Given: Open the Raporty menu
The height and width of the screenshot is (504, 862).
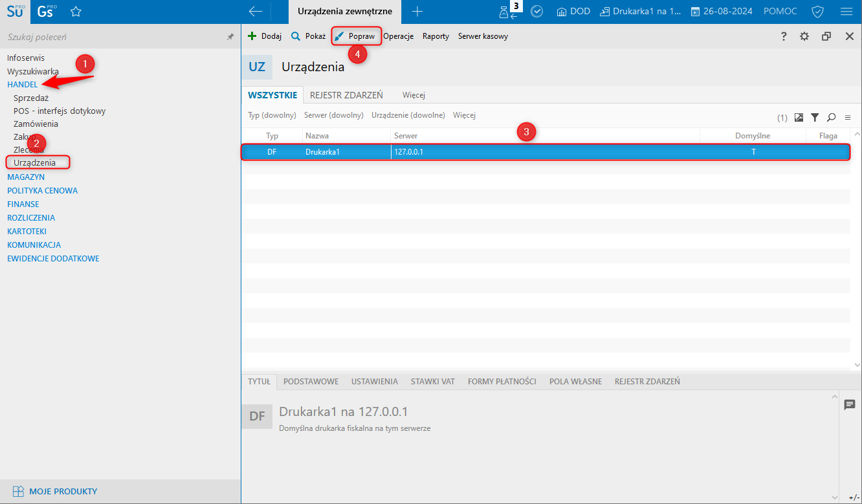Looking at the screenshot, I should pos(436,36).
